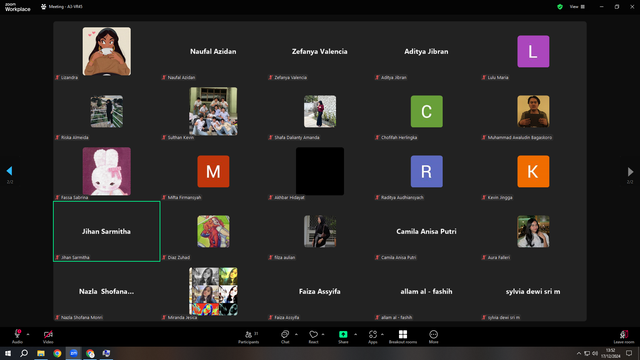Click the Naufal Azidan name tile

tap(213, 51)
